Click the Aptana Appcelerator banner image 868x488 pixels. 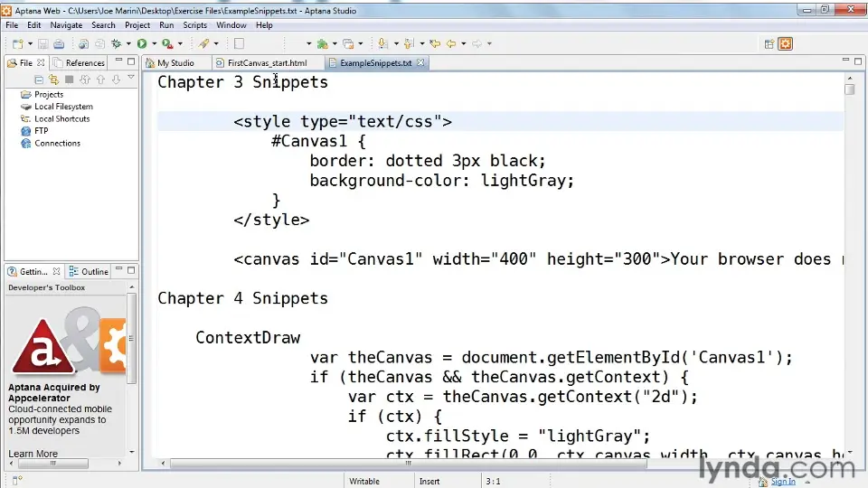tap(67, 341)
